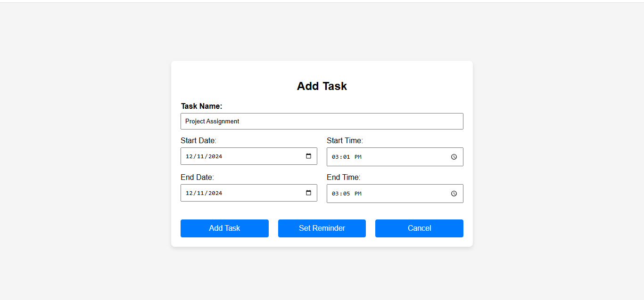Select the PM segment in Start Time

(358, 157)
